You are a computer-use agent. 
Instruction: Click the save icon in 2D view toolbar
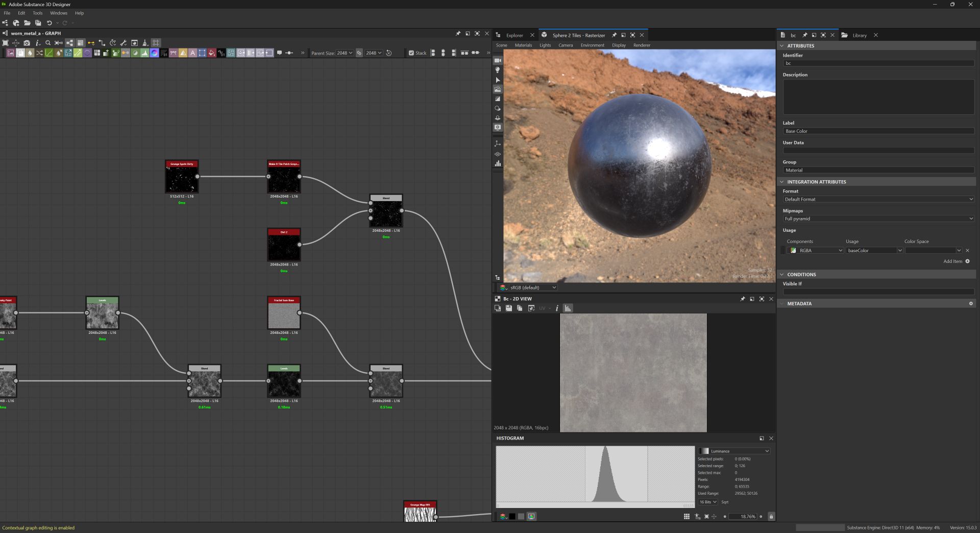tap(508, 308)
